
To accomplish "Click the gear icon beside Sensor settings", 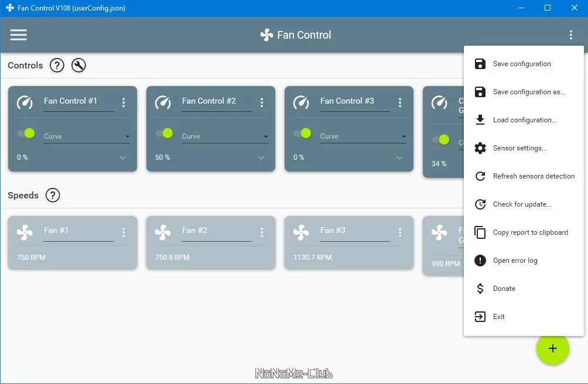I will [480, 148].
